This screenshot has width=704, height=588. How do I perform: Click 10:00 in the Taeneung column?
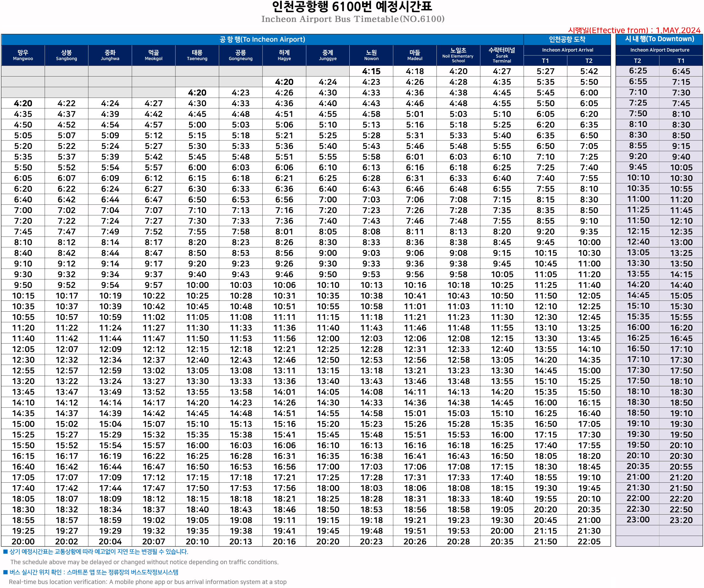[x=197, y=285]
